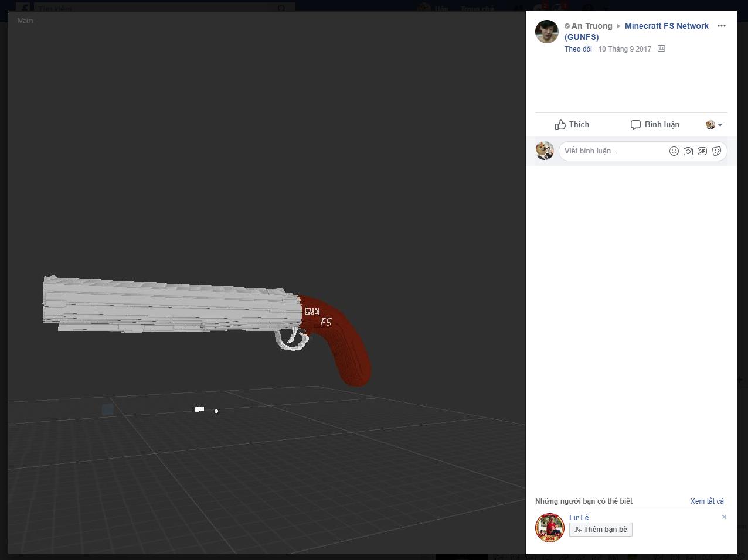Click the post audience privacy icon
The width and height of the screenshot is (748, 560).
pyautogui.click(x=661, y=49)
